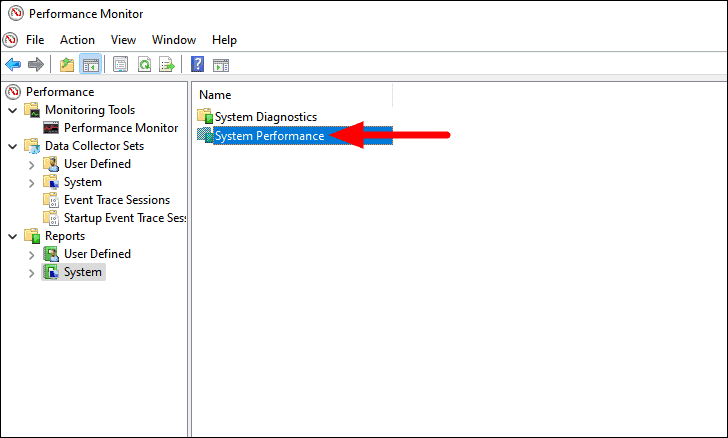Expand System under Reports
728x438 pixels.
click(x=32, y=273)
